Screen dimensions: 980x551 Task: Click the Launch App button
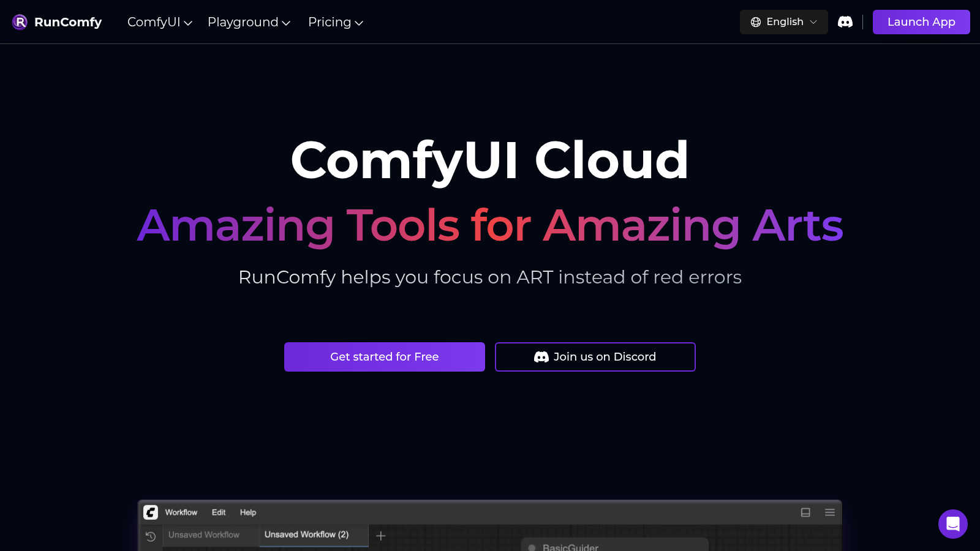[x=921, y=22]
